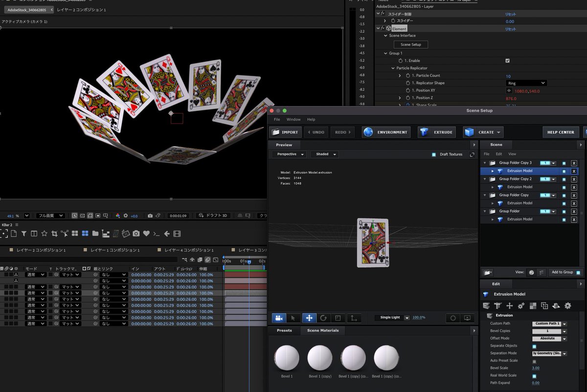The height and width of the screenshot is (392, 587).
Task: Switch to the Presets tab
Action: (x=284, y=330)
